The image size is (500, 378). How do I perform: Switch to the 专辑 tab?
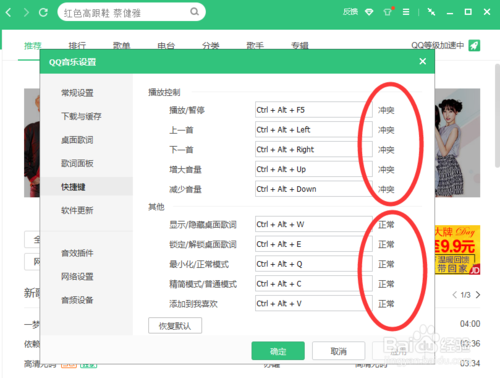point(300,46)
